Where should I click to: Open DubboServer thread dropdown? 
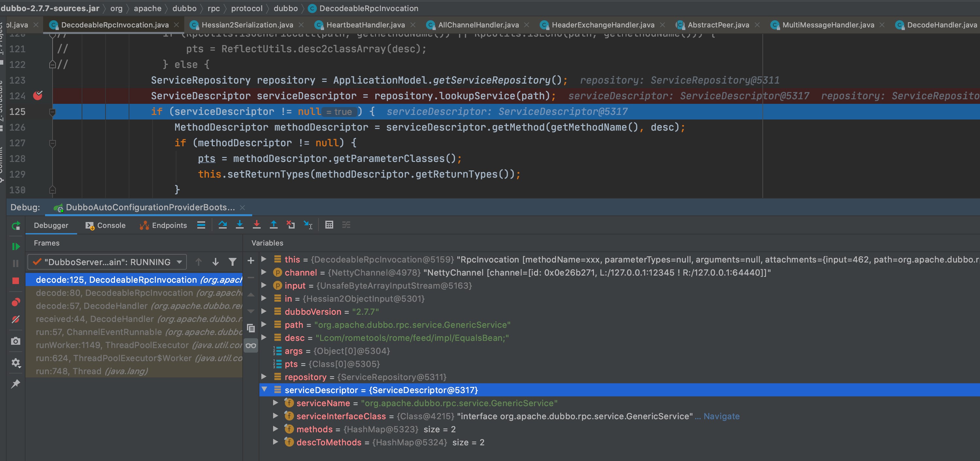(107, 262)
